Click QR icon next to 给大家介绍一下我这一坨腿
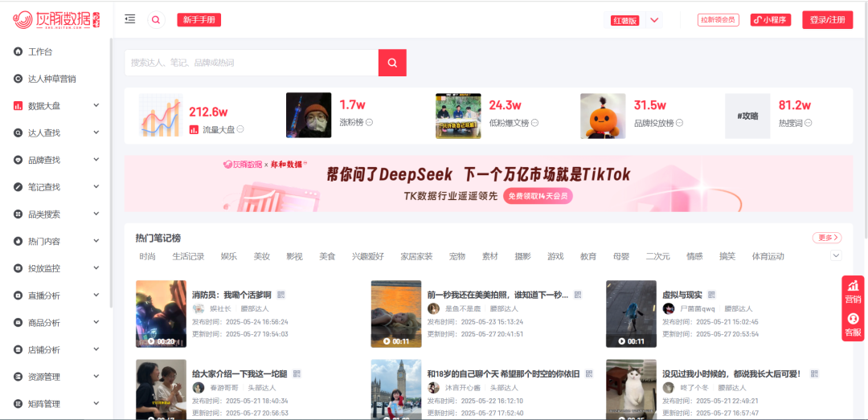The image size is (868, 420). tap(297, 373)
